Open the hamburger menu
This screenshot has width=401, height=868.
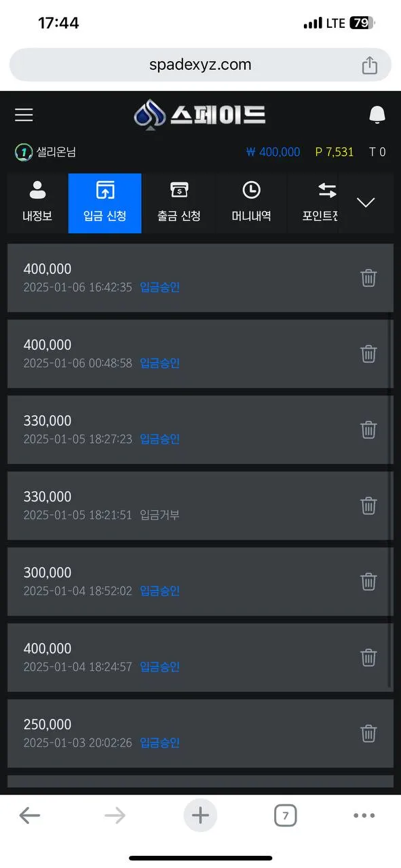[x=24, y=115]
